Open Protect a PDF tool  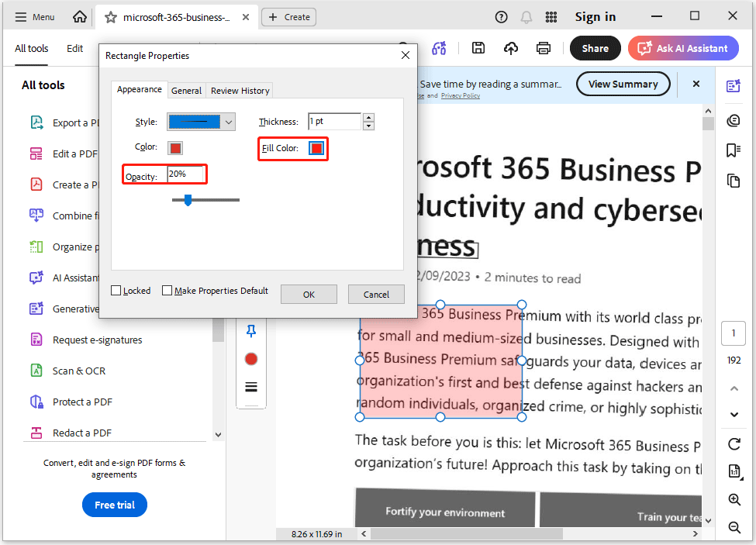click(x=71, y=402)
